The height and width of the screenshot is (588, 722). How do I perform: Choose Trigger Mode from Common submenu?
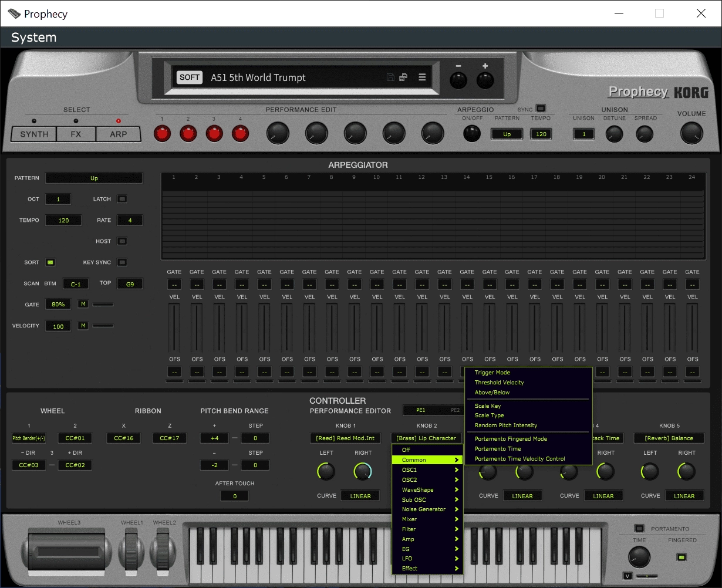coord(492,372)
